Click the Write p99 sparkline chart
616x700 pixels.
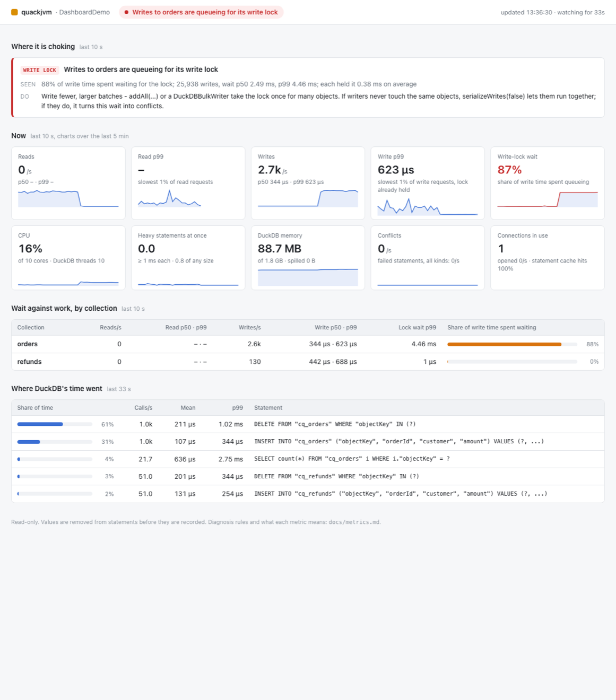(x=428, y=206)
